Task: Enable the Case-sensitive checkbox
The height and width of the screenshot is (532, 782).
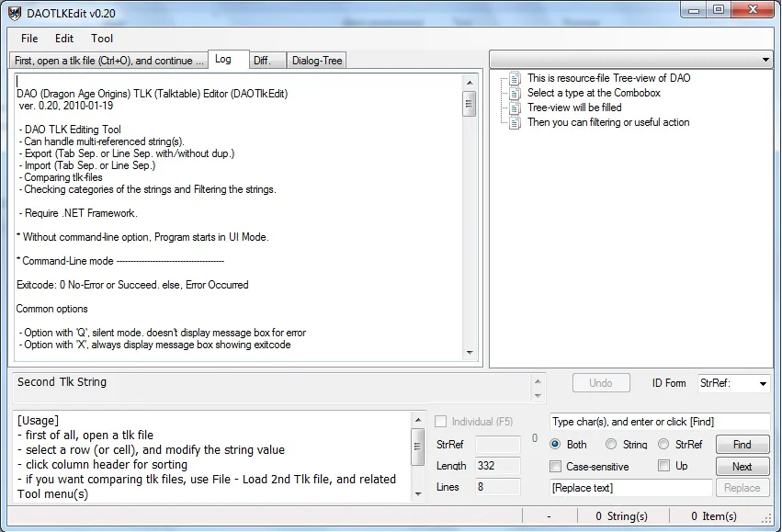Action: click(x=557, y=467)
